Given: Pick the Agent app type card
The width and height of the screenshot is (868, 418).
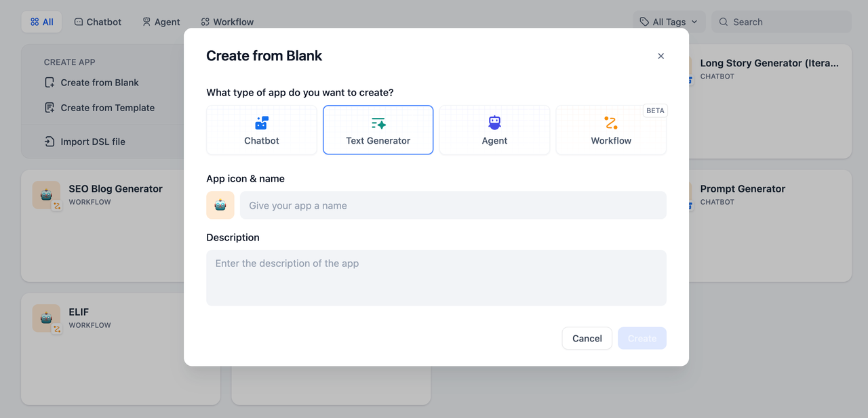Looking at the screenshot, I should 494,130.
